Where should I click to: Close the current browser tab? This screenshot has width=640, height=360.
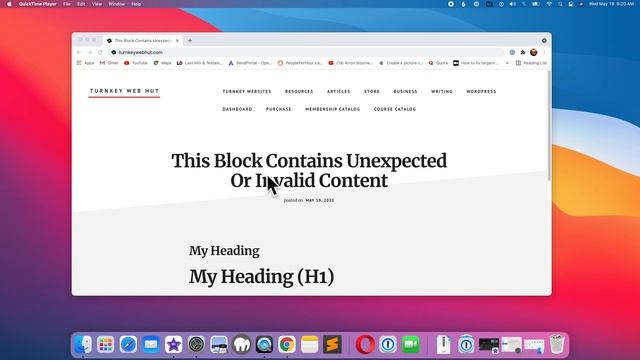click(x=177, y=40)
